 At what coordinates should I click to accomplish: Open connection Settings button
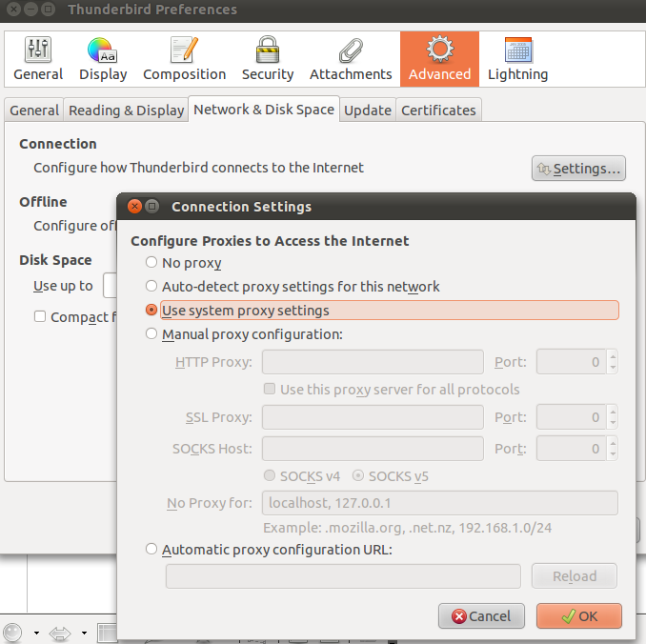click(x=578, y=169)
